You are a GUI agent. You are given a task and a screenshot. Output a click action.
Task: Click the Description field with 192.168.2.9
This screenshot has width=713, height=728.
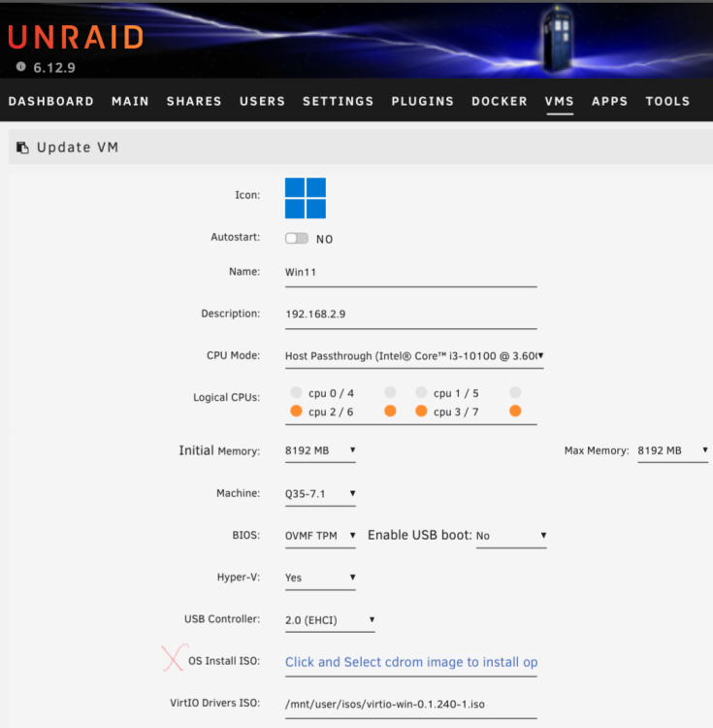pos(411,314)
